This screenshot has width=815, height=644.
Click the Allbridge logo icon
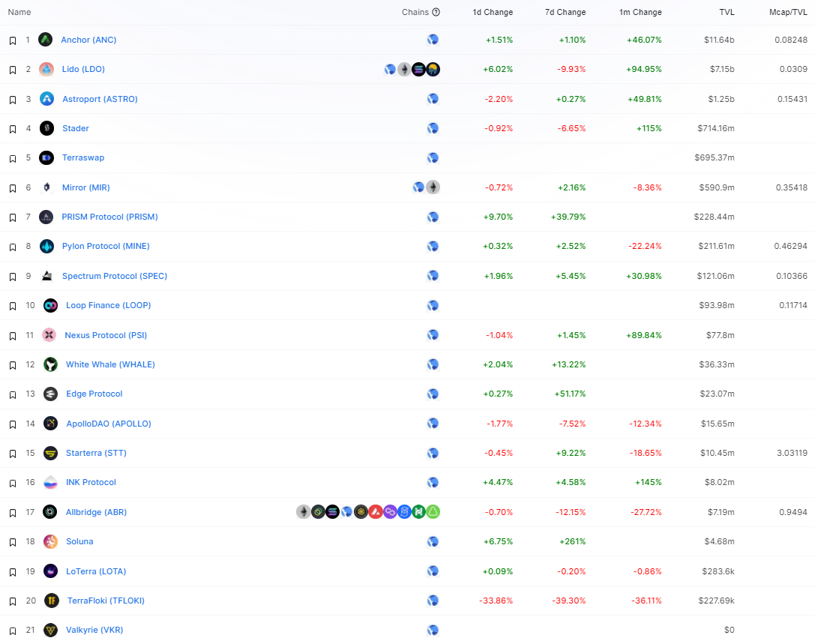pos(50,511)
